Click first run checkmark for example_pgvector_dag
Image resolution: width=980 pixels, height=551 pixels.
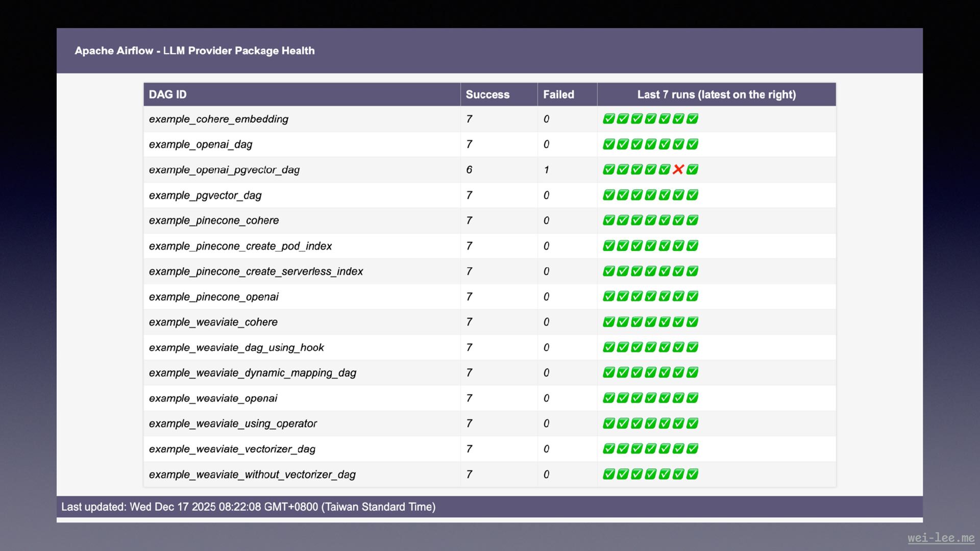click(608, 195)
